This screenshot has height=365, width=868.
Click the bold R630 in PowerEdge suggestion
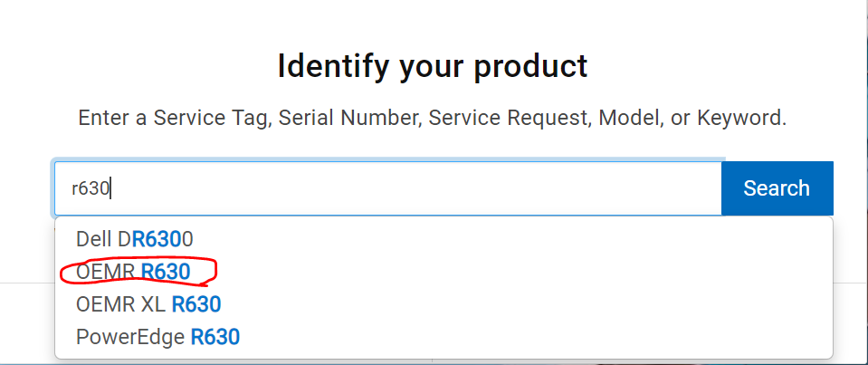point(215,337)
